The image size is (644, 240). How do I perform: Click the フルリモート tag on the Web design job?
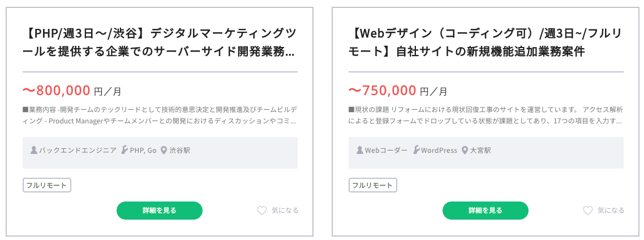(x=373, y=185)
